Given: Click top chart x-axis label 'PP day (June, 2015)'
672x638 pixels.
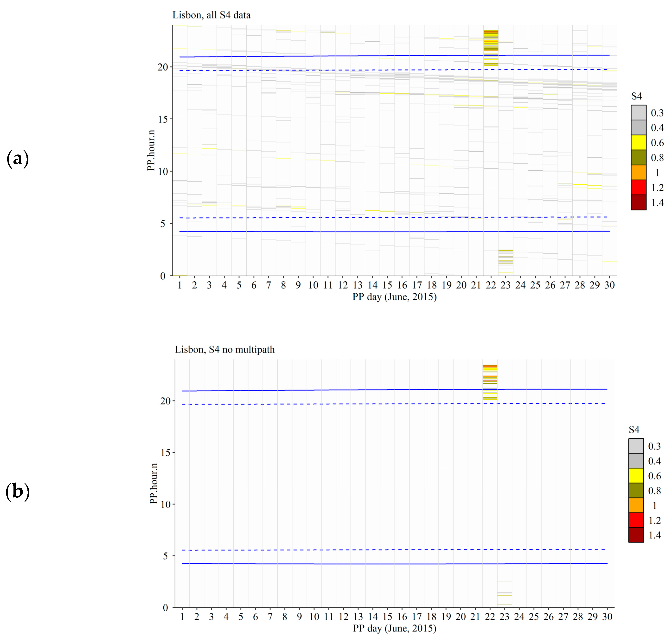Looking at the screenshot, I should click(x=394, y=297).
